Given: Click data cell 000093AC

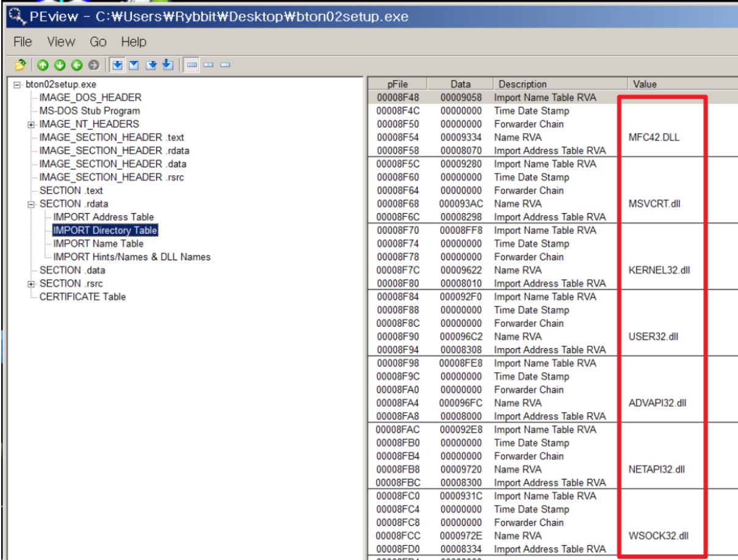Looking at the screenshot, I should 461,204.
